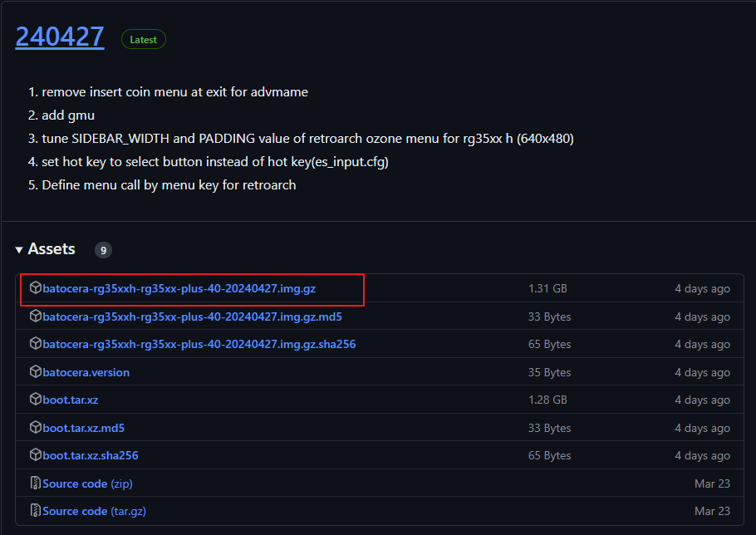Download boot.tar.xz.md5 file

tap(83, 428)
